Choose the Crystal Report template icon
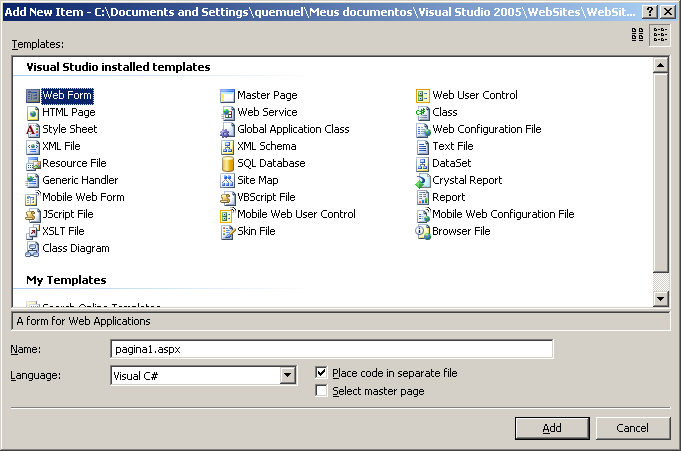Image resolution: width=681 pixels, height=451 pixels. tap(422, 180)
